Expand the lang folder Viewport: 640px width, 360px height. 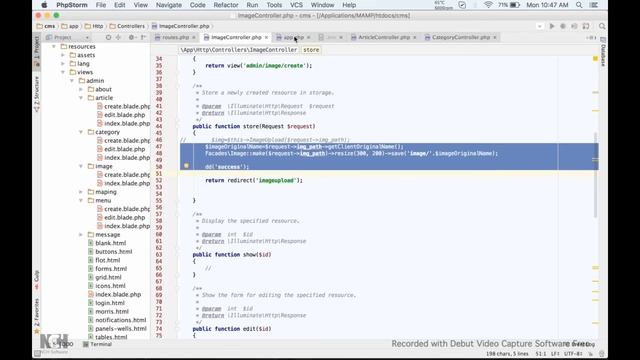(x=63, y=64)
